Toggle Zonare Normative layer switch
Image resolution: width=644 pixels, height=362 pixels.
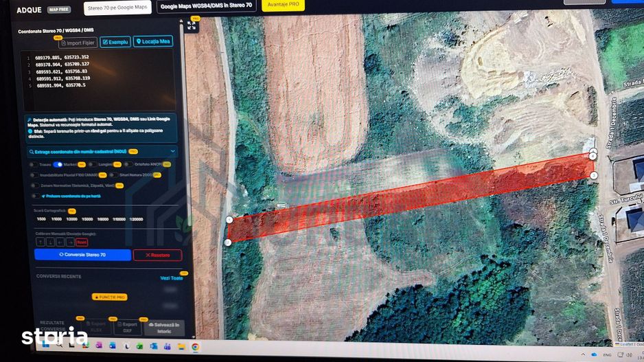point(35,185)
